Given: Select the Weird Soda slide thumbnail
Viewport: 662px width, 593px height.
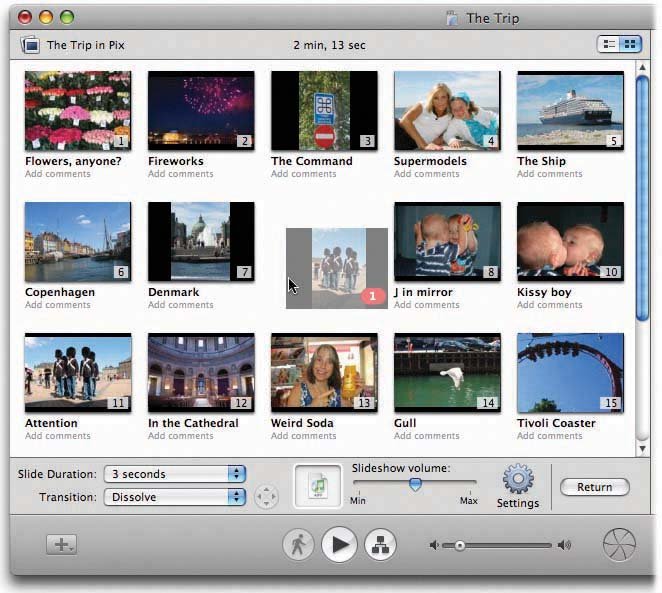Looking at the screenshot, I should [324, 373].
